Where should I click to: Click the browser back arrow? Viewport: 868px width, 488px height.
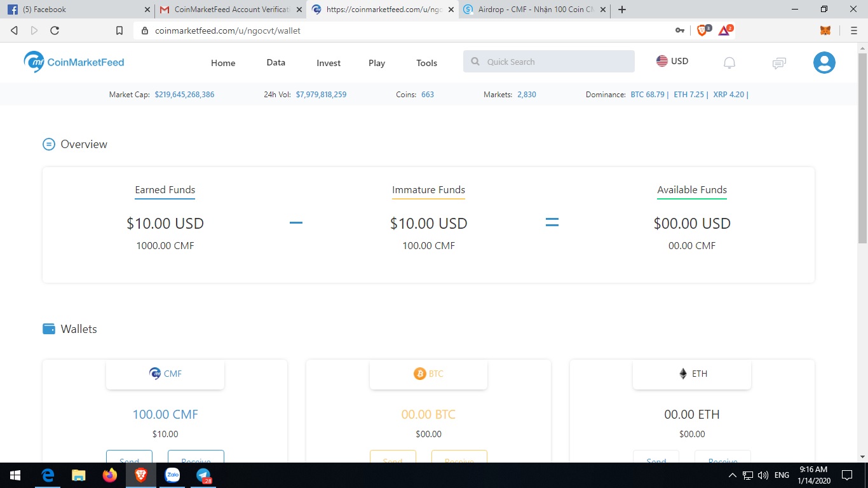click(14, 30)
